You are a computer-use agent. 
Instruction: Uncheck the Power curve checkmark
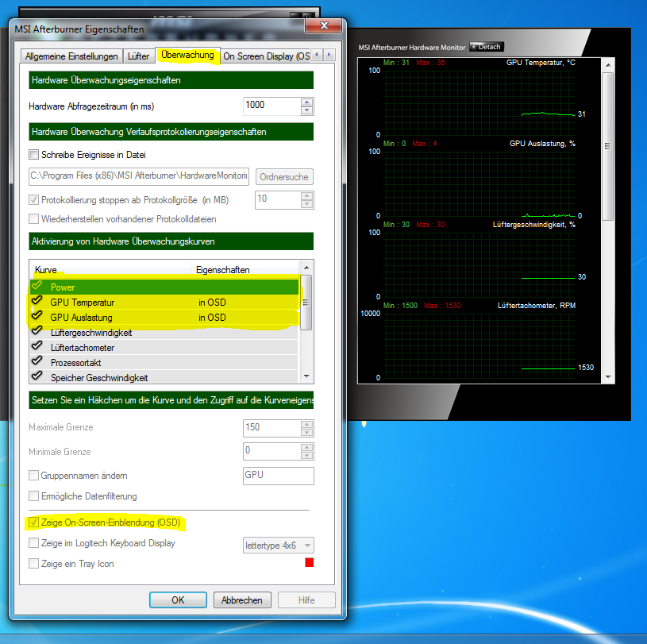click(37, 285)
